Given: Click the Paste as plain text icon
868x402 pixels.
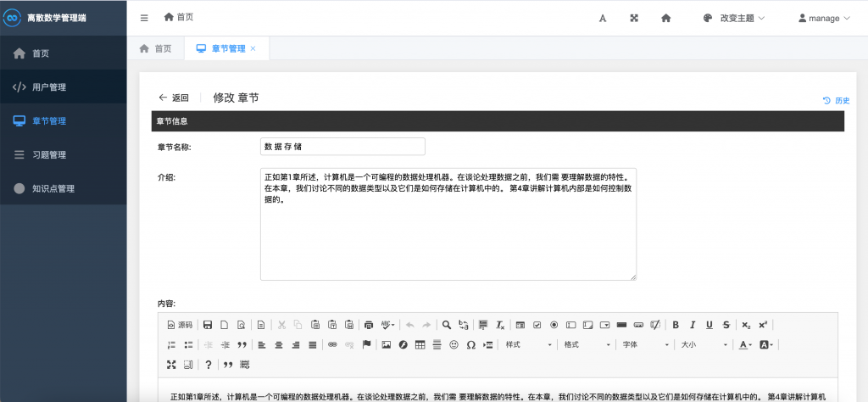Looking at the screenshot, I should coord(332,325).
